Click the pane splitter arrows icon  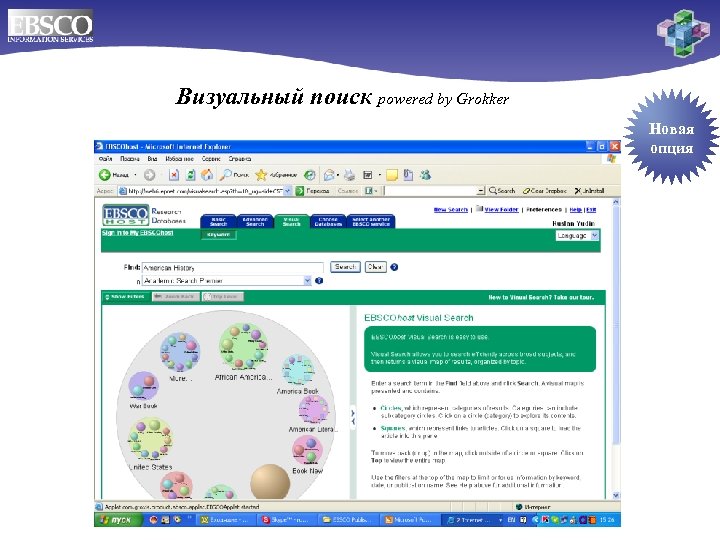pos(353,417)
